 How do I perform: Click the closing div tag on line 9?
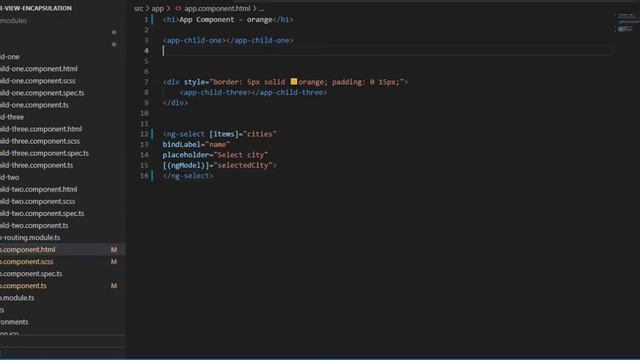click(x=175, y=103)
